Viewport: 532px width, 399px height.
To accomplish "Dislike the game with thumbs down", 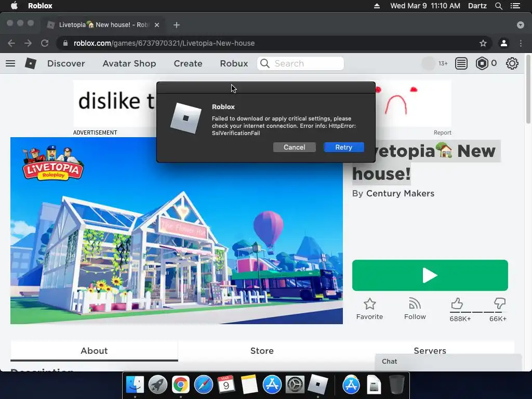I will point(499,303).
